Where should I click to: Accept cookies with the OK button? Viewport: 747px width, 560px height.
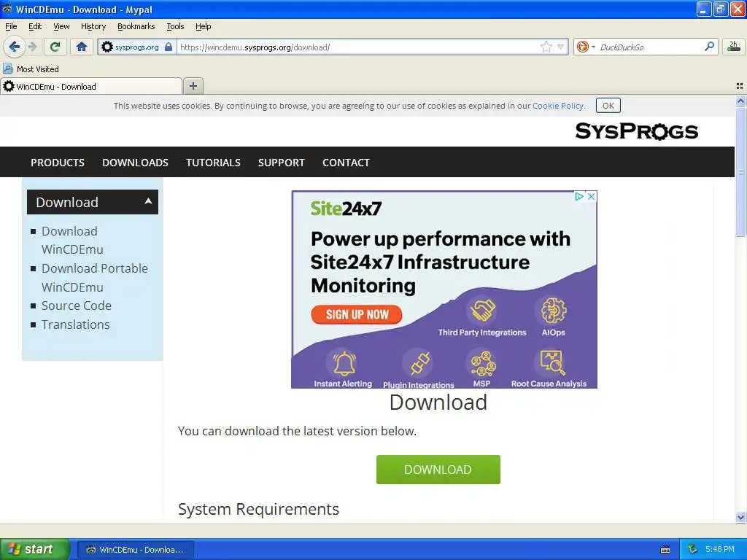(608, 106)
